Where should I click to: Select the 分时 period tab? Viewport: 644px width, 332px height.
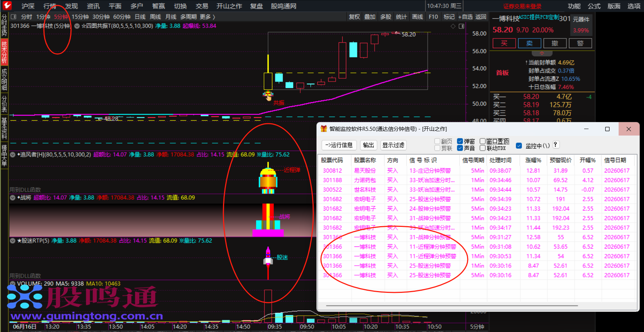(x=26, y=17)
